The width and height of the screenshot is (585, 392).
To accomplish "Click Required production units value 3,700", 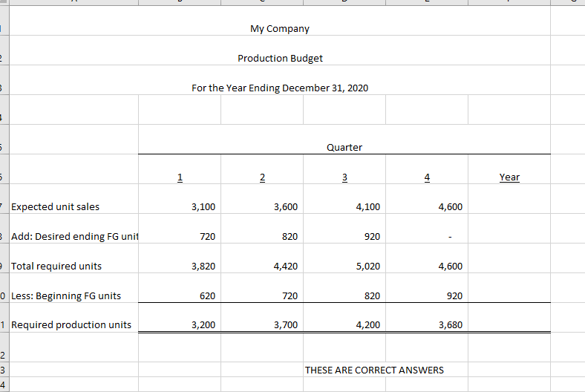I will point(262,318).
